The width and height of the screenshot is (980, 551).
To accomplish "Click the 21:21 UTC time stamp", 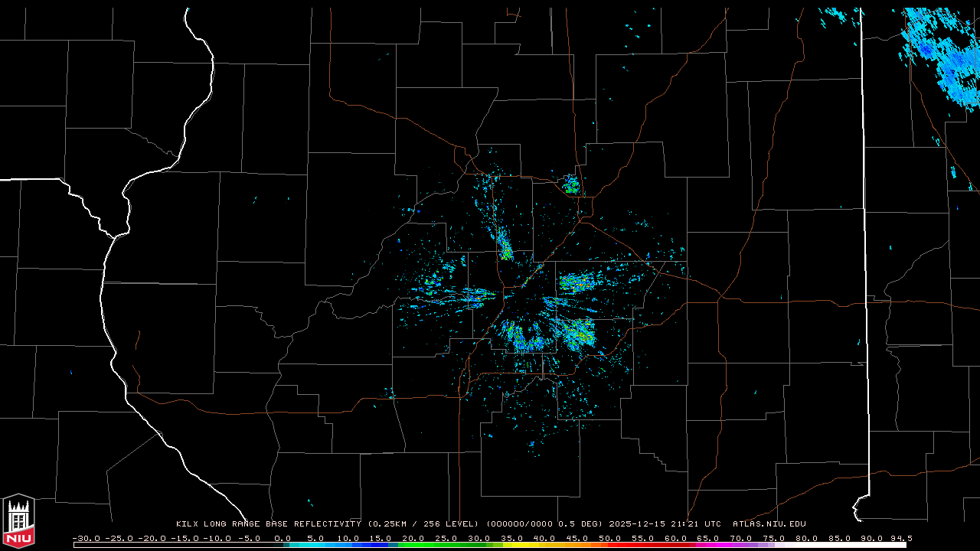I will [x=697, y=524].
